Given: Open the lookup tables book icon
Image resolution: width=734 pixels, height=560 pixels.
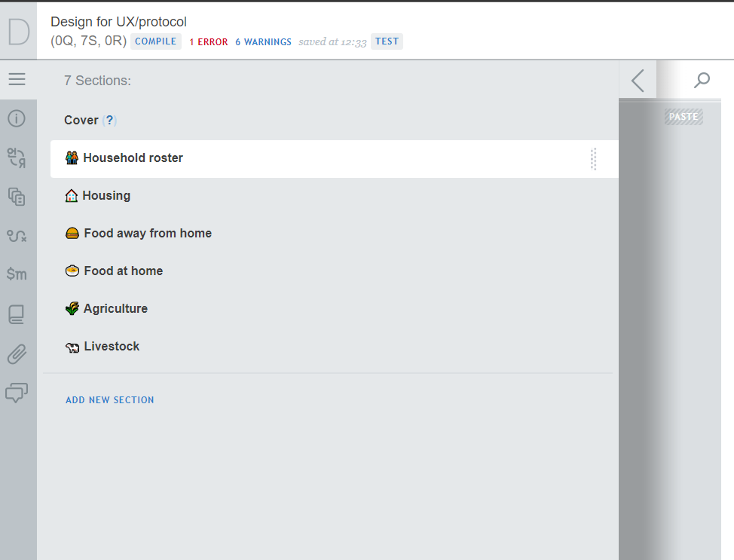Looking at the screenshot, I should point(17,314).
